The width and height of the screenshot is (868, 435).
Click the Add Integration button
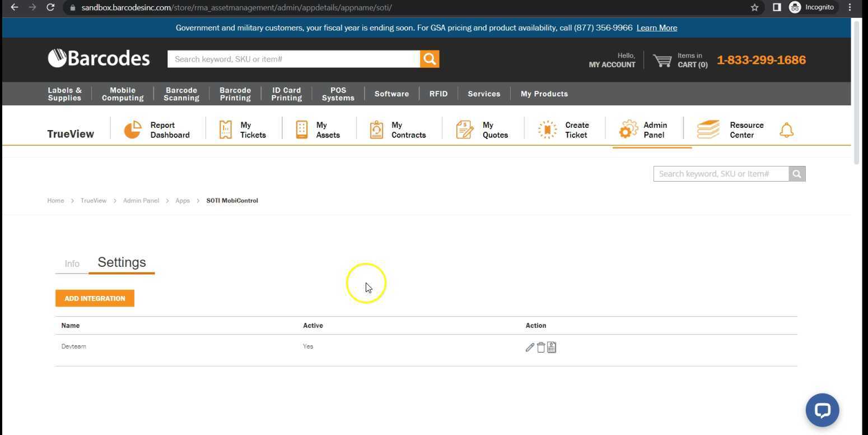[x=95, y=298]
